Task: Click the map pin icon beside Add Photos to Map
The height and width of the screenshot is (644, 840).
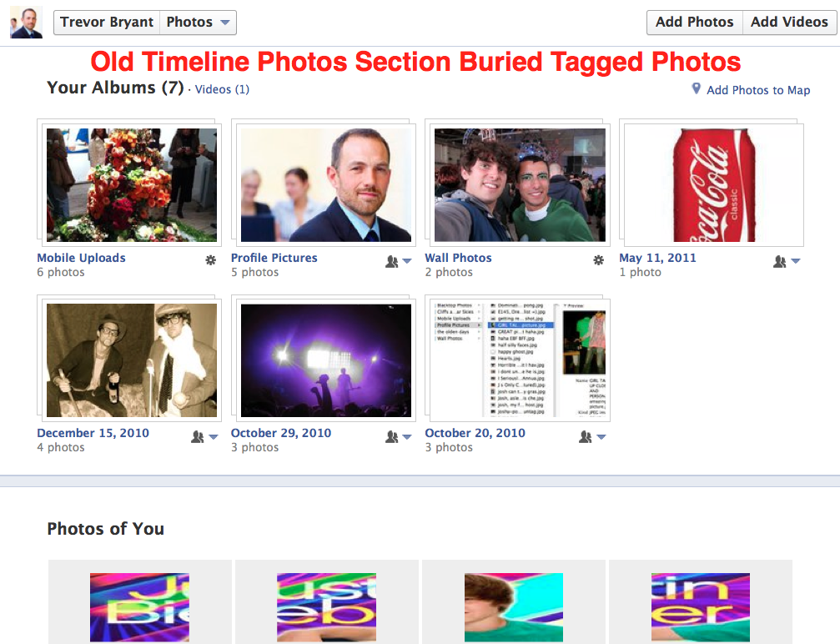Action: click(697, 88)
